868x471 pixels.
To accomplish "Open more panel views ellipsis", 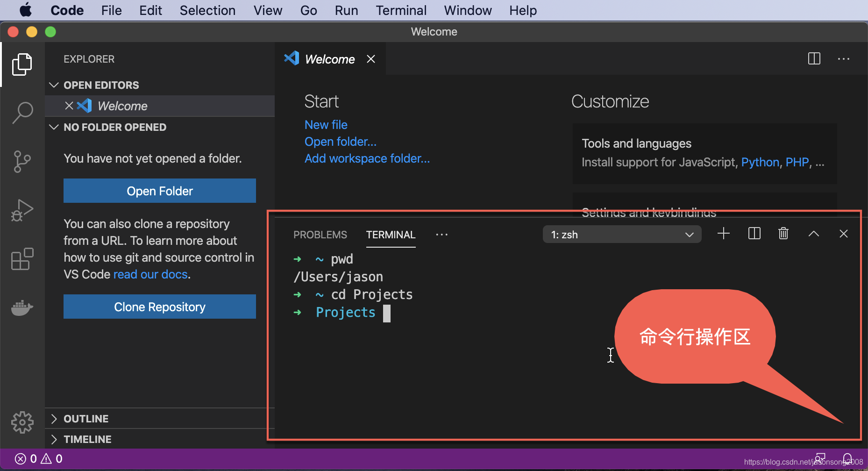I will tap(441, 235).
